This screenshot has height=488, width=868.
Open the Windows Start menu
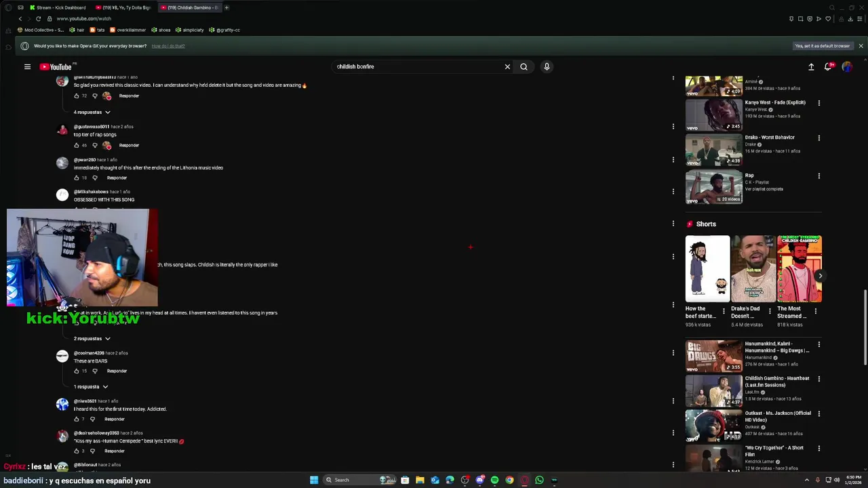pyautogui.click(x=314, y=480)
